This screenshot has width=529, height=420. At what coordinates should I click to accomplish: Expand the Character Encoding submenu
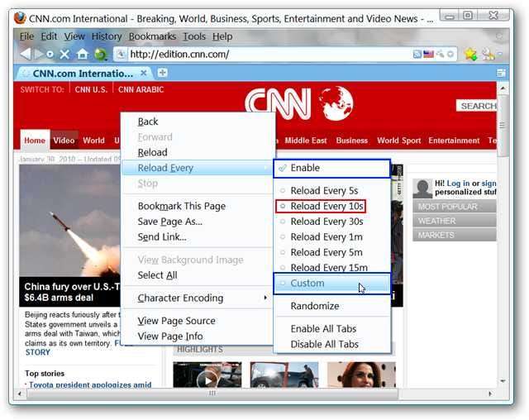(197, 298)
